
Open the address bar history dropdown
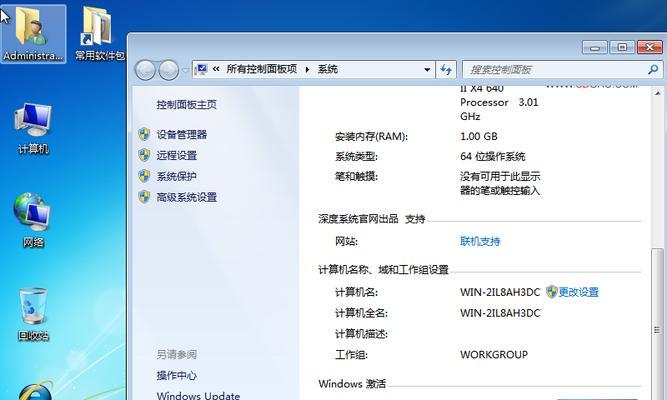click(x=427, y=70)
